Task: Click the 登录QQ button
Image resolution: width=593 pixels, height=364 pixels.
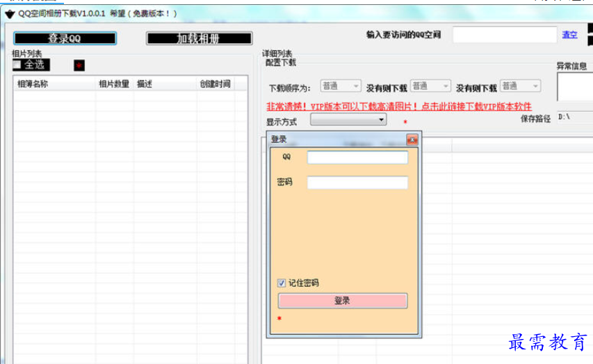Action: tap(65, 38)
